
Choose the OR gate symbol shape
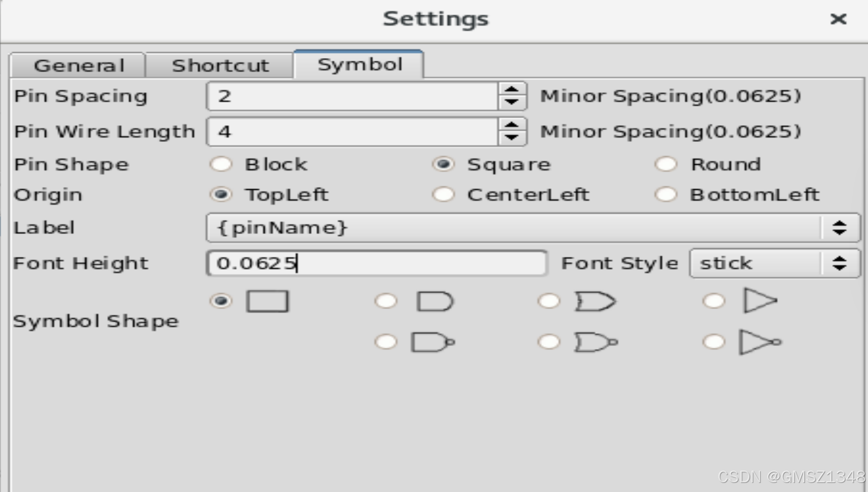(549, 301)
